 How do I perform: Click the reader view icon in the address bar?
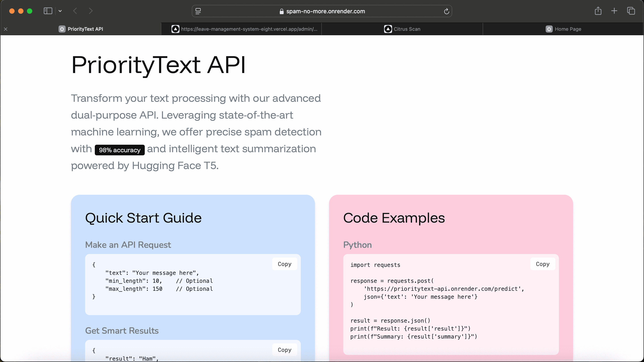pyautogui.click(x=198, y=11)
